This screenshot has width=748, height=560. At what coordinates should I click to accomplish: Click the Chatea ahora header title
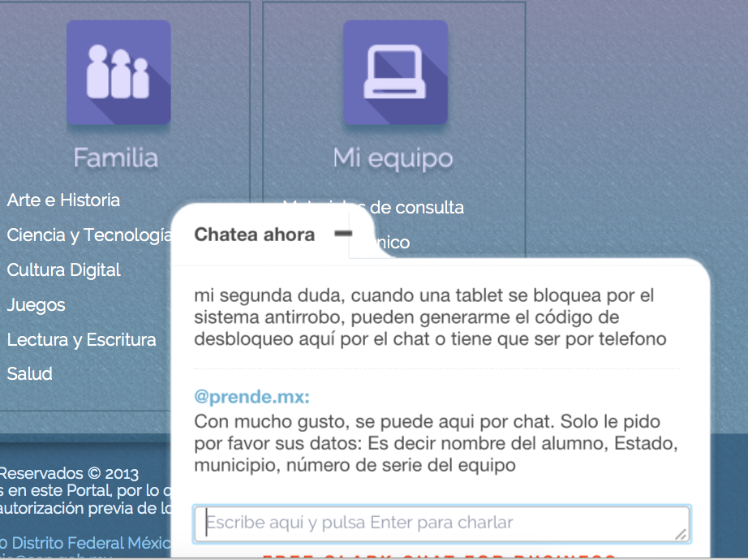[x=254, y=235]
